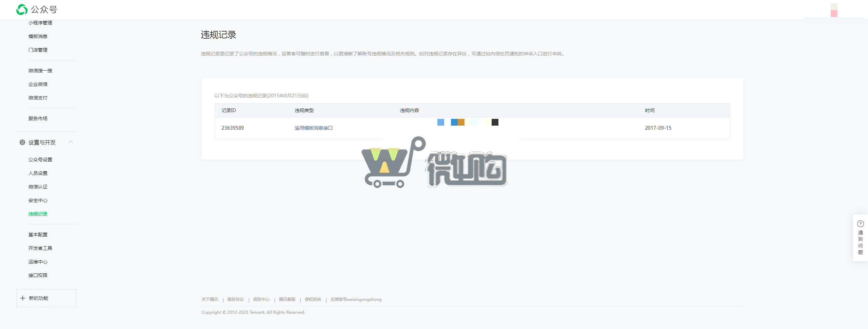Click the 服务协议 footer link
Image resolution: width=868 pixels, height=329 pixels.
(235, 299)
